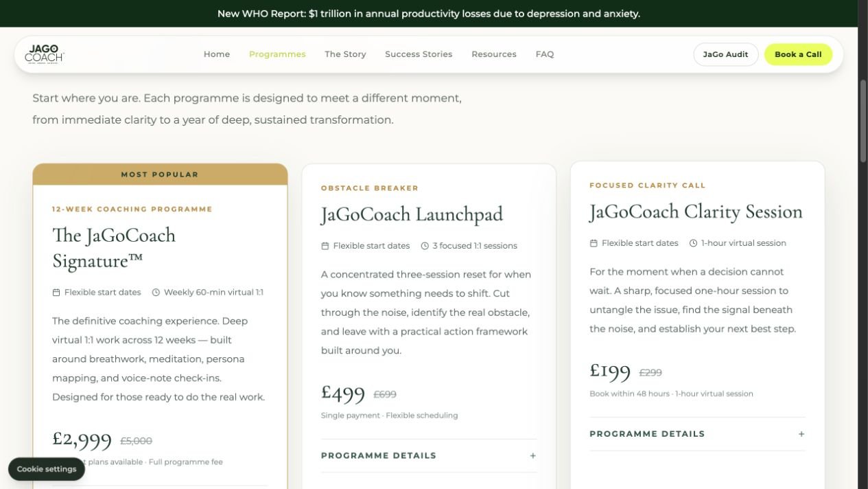The image size is (868, 489).
Task: Click 'Flexible start dates' text in Signature card
Action: point(102,293)
